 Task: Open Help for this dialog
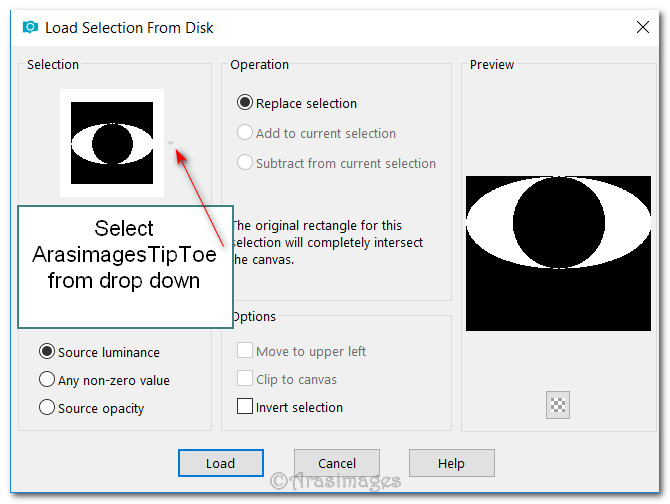tap(451, 463)
